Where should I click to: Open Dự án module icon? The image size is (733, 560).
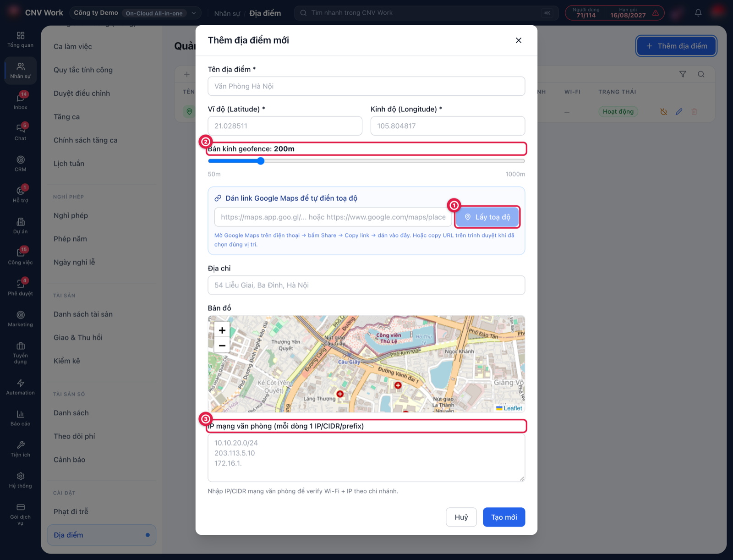20,226
